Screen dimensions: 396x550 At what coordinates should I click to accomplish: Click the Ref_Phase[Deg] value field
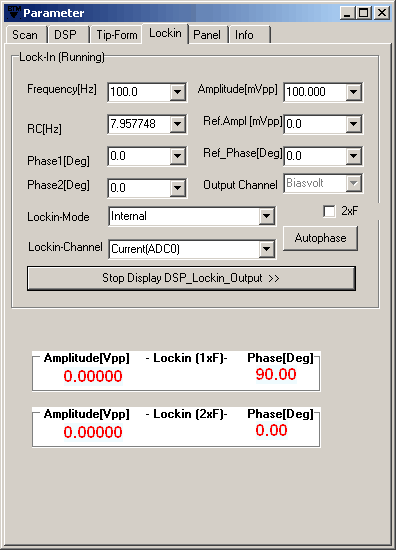pos(316,156)
